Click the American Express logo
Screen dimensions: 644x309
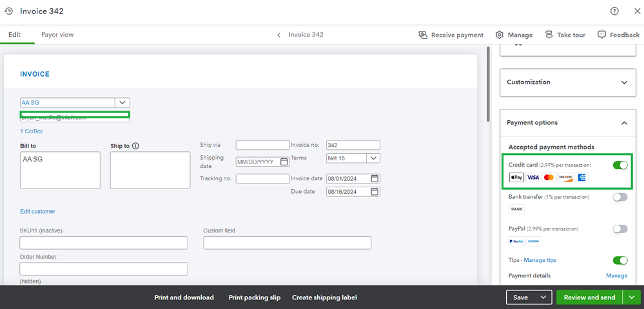pos(581,177)
